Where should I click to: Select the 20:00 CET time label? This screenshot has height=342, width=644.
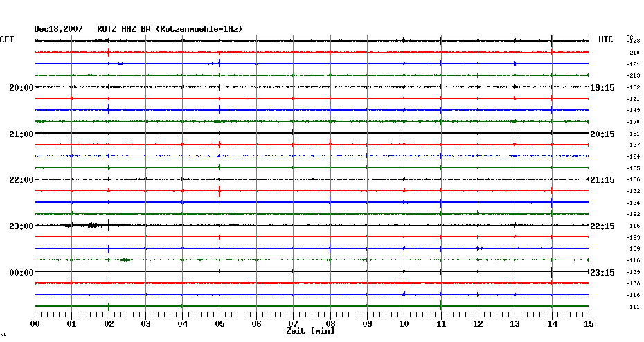(x=21, y=88)
